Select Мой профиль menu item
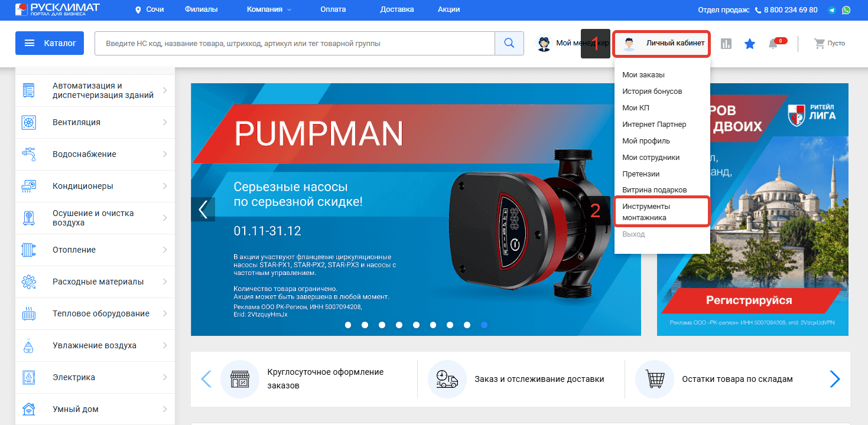The height and width of the screenshot is (425, 868). 646,141
